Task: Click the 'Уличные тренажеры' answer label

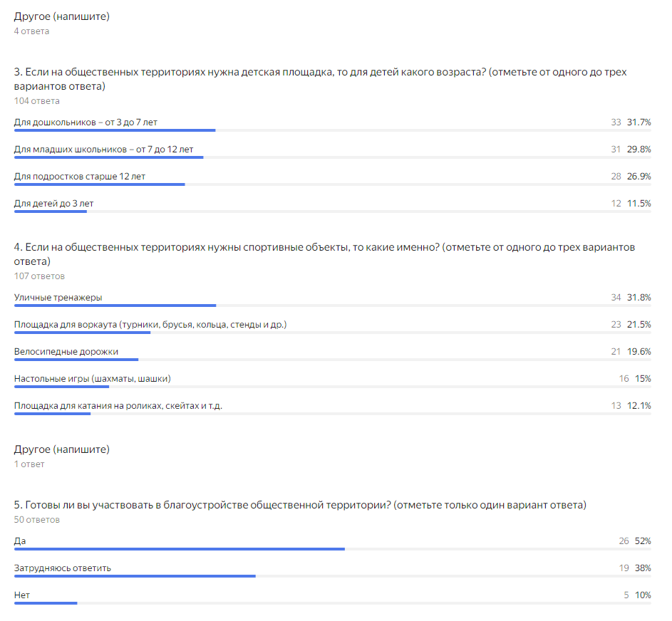Action: [58, 297]
